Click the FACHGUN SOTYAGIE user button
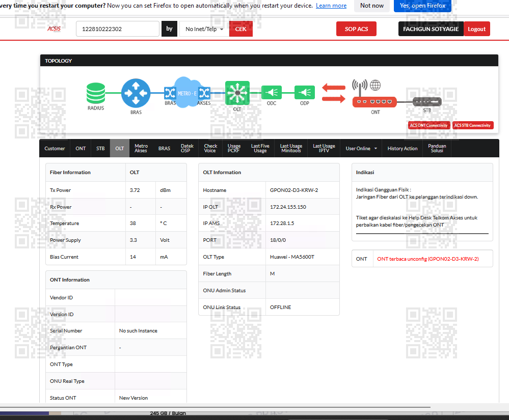509x420 pixels. click(431, 29)
